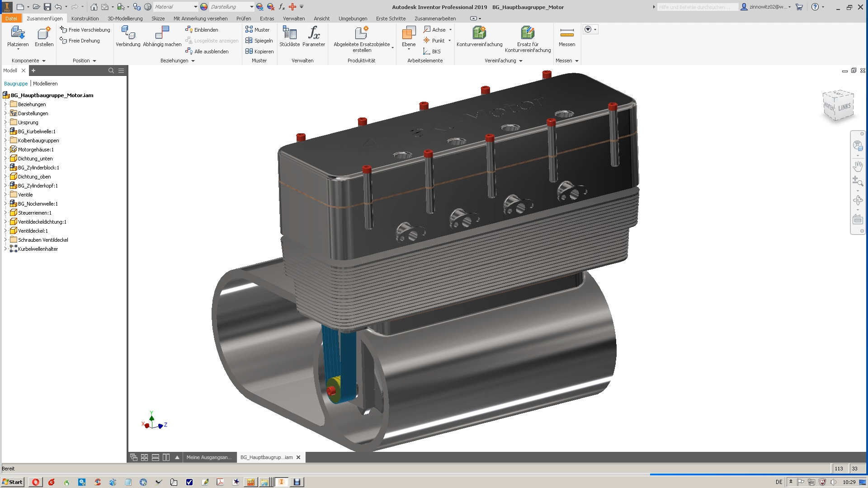Viewport: 868px width, 488px height.
Task: Activate the pan hand navigation tool
Action: tap(858, 166)
